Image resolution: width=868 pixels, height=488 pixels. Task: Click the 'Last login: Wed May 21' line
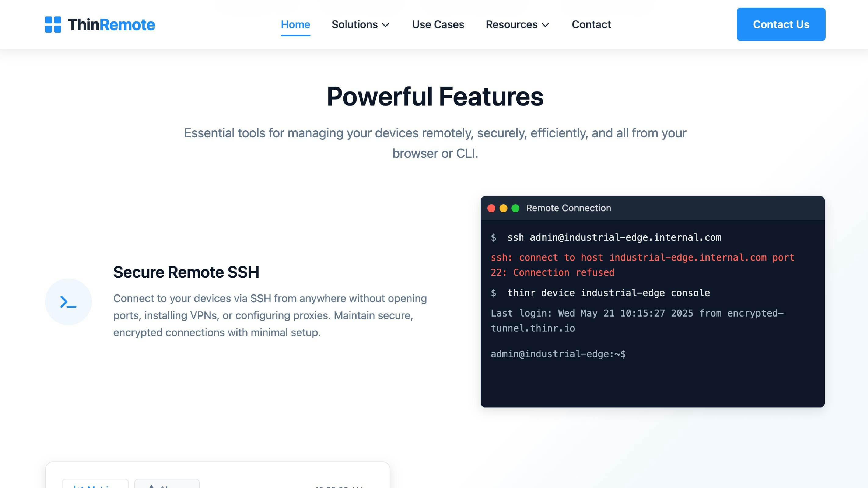pos(637,321)
